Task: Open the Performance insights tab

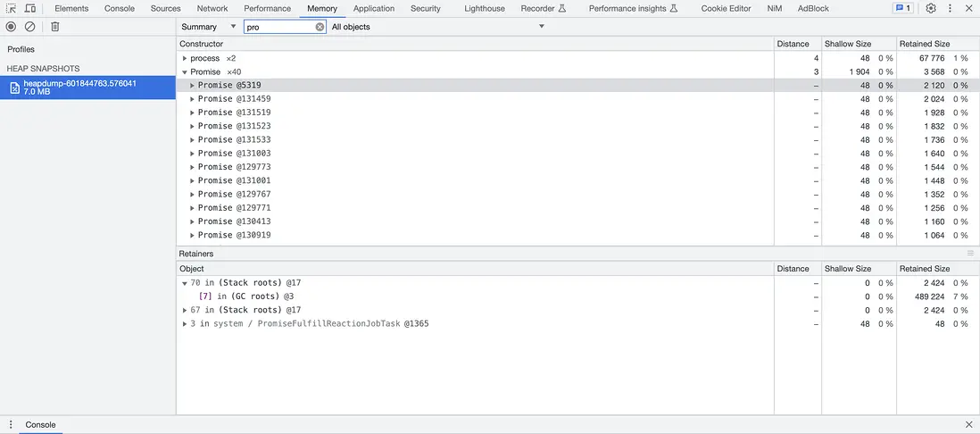Action: (633, 8)
